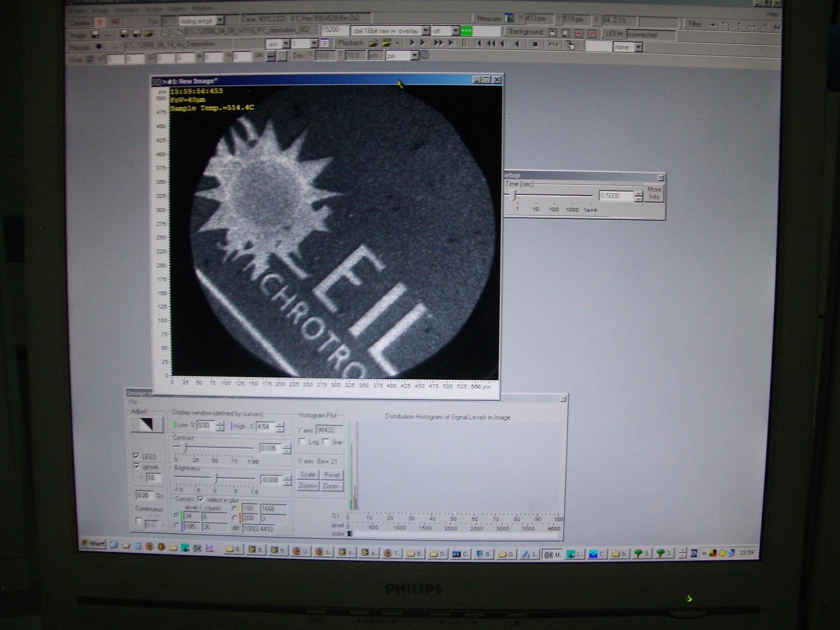Click the second playback folder icon
840x630 pixels.
[x=386, y=43]
